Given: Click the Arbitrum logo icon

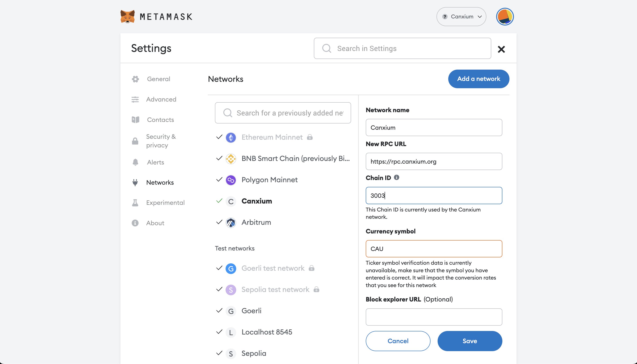Looking at the screenshot, I should [231, 223].
